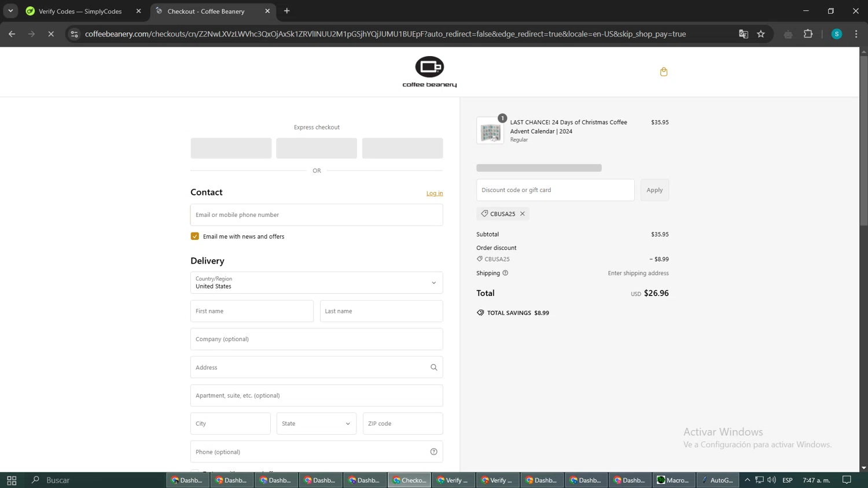
Task: Click the third express checkout button
Action: [x=402, y=148]
